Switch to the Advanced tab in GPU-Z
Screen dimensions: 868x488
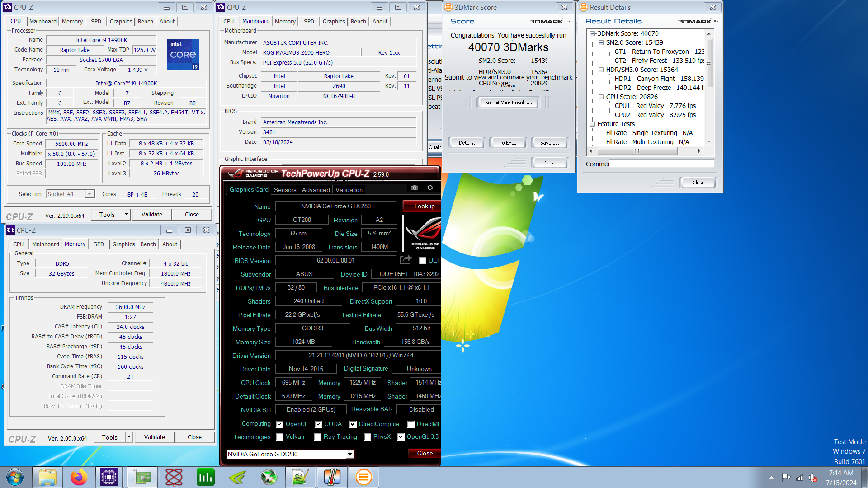[x=316, y=190]
